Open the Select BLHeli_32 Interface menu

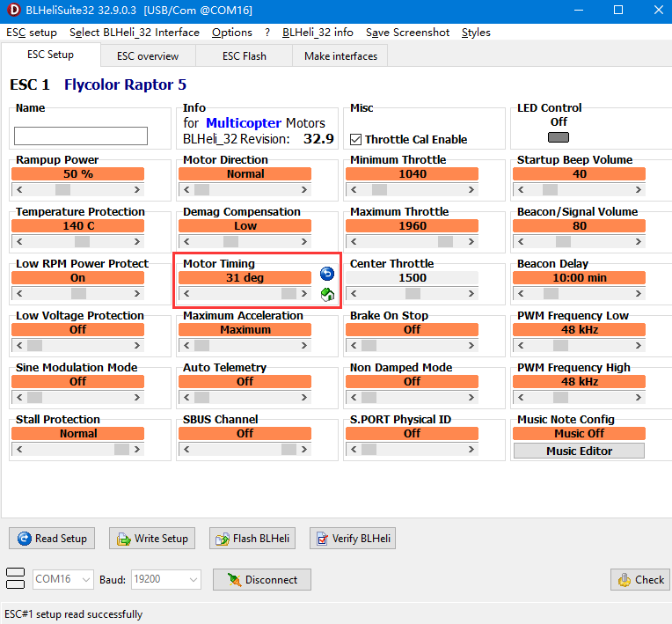[x=134, y=33]
